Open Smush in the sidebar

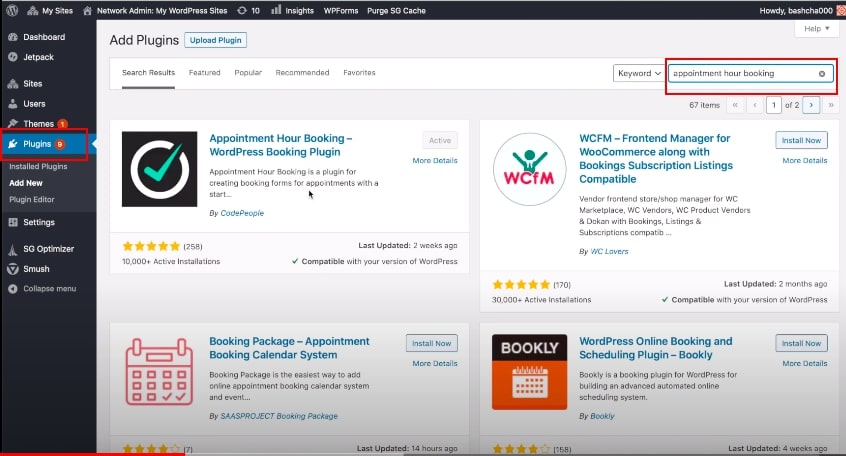tap(36, 269)
